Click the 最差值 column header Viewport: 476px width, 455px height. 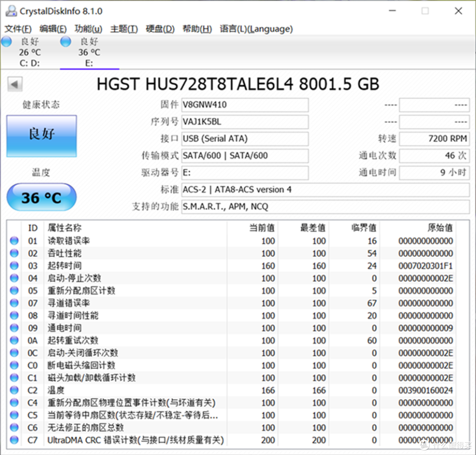313,228
